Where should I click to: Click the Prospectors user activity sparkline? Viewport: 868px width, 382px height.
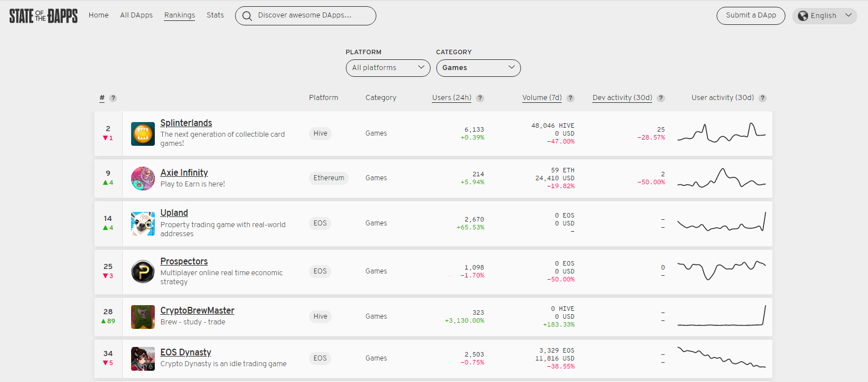tap(722, 270)
